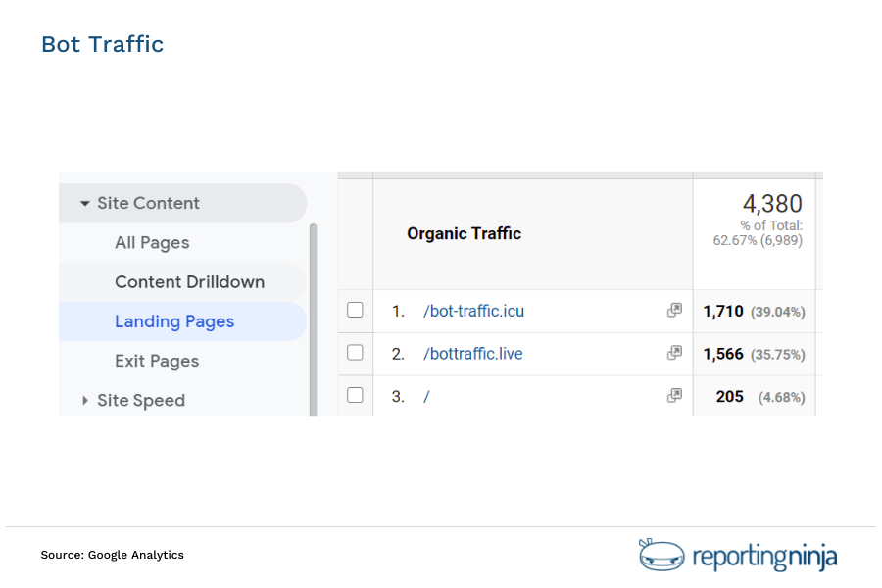This screenshot has height=588, width=882.
Task: Click the 205 sessions value
Action: click(729, 397)
